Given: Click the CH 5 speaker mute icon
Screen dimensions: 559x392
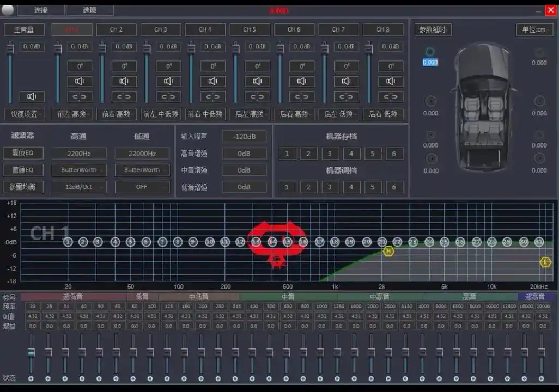Looking at the screenshot, I should point(257,81).
